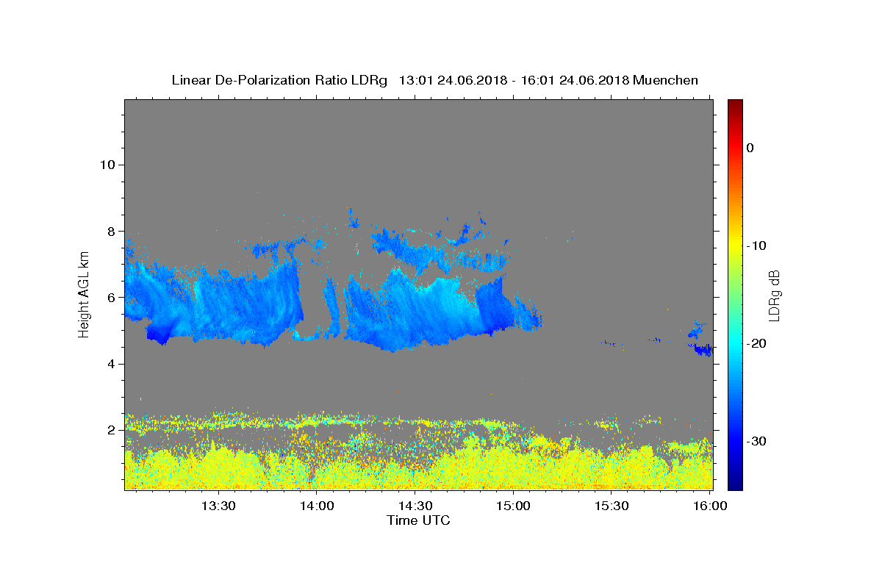Click the end date '16:01 24.06.2018' in title
Image resolution: width=882 pixels, height=588 pixels.
575,80
